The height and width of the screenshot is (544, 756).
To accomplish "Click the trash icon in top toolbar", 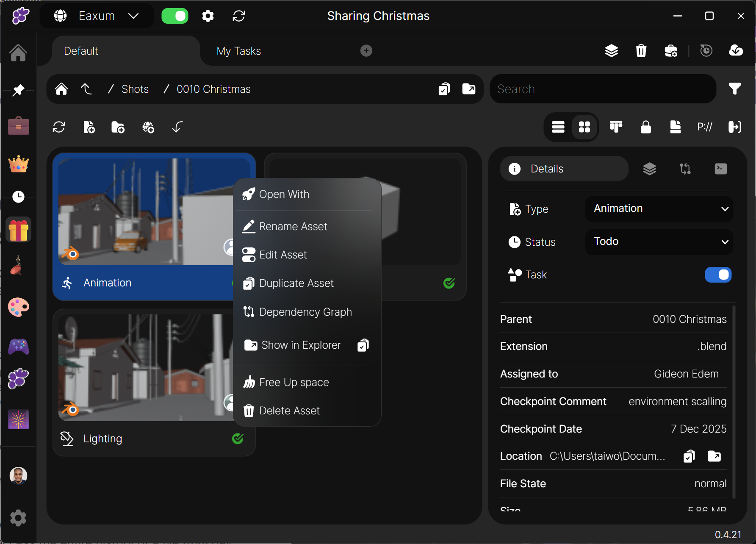I will (641, 51).
